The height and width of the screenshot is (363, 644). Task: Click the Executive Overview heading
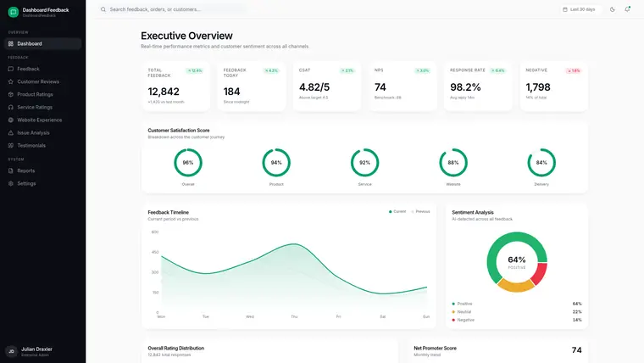pos(186,36)
